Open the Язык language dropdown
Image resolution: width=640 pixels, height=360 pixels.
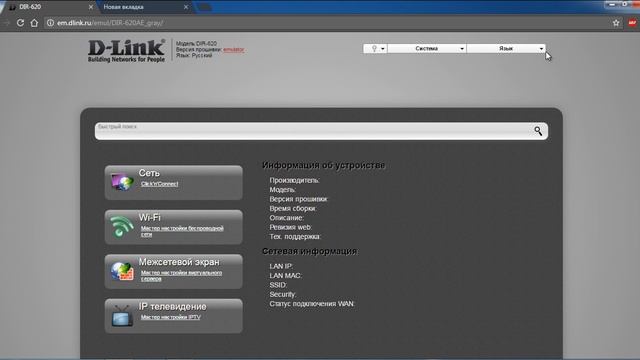click(x=506, y=49)
